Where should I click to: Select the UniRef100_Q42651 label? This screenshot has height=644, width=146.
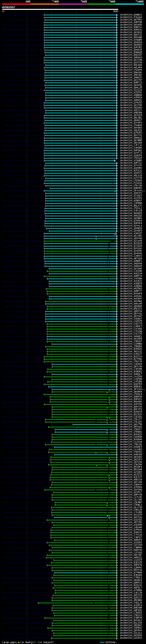click(131, 85)
